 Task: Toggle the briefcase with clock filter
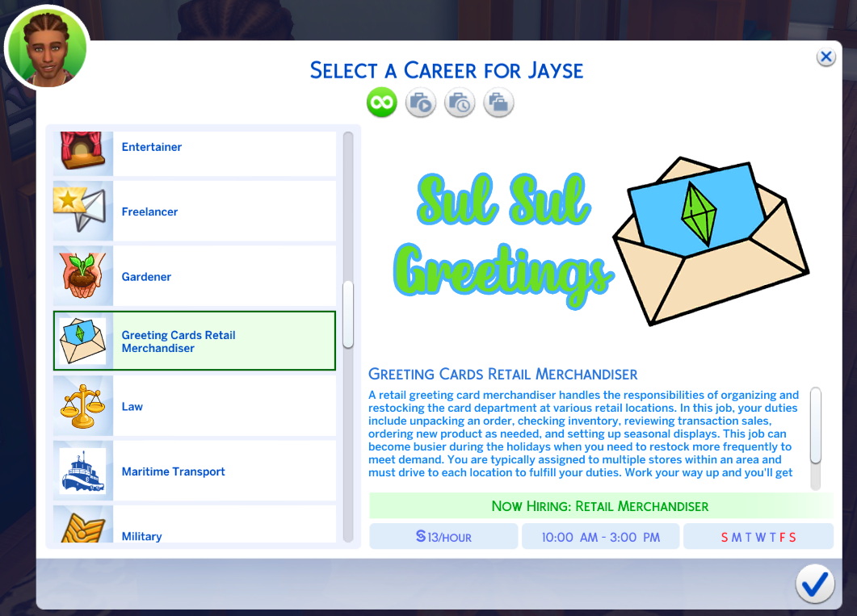click(460, 103)
